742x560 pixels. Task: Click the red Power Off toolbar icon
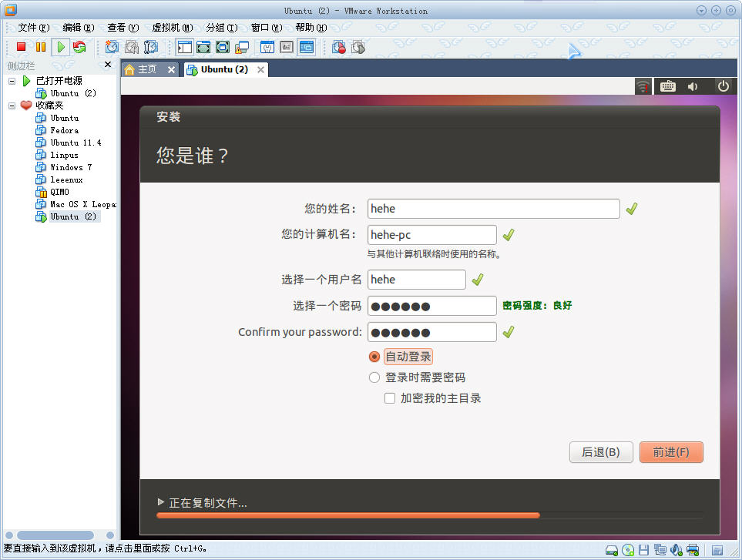point(21,47)
